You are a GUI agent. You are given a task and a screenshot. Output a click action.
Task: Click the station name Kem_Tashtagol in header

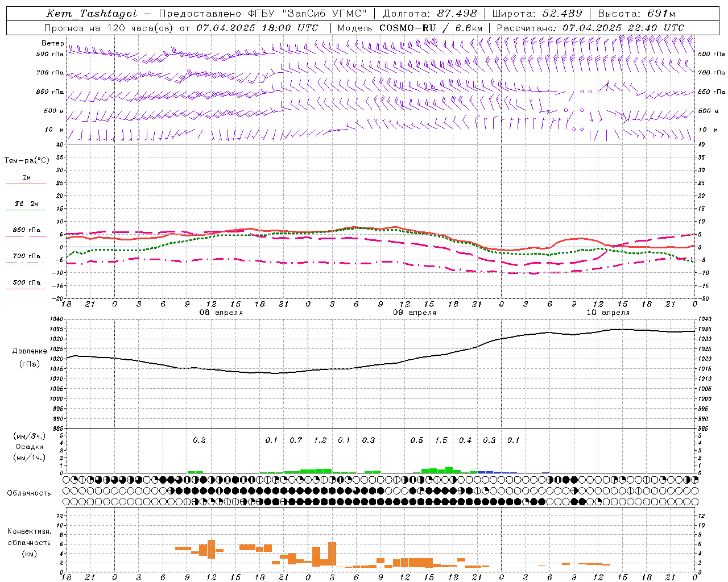[x=92, y=14]
